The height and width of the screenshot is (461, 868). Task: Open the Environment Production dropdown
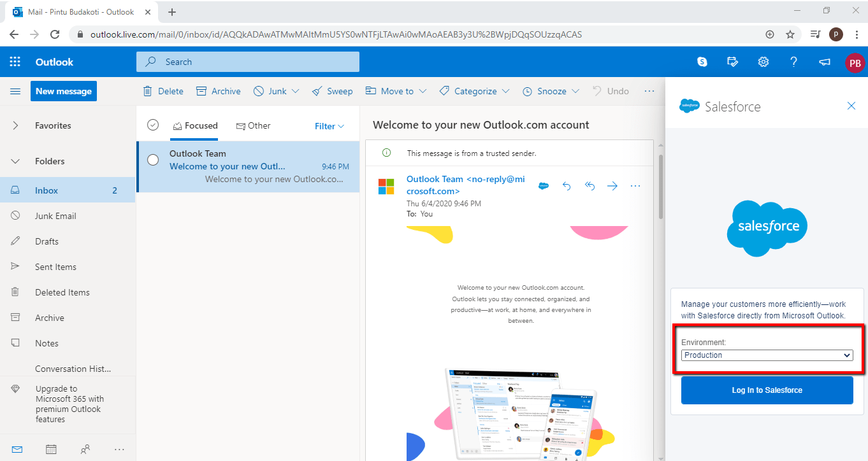point(767,355)
